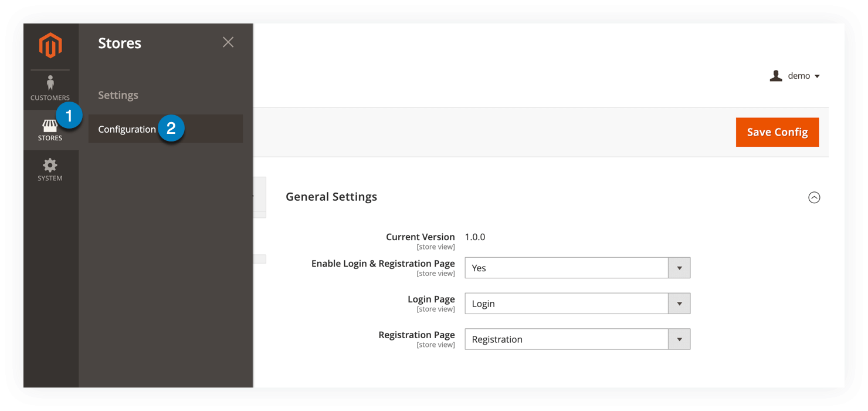Click the blue step 2 badge

coord(171,129)
